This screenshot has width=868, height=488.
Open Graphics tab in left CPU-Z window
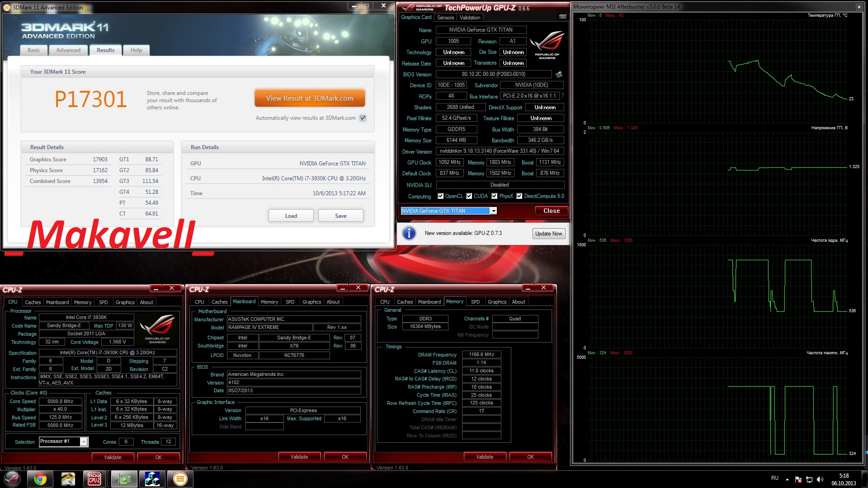(125, 302)
